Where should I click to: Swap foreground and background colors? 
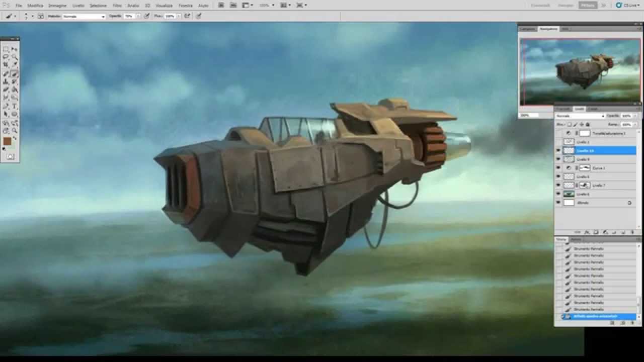15,137
